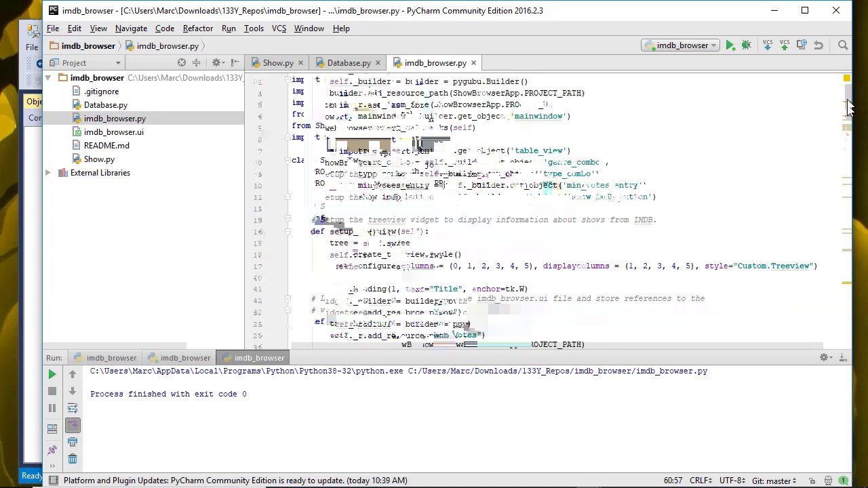Expand more Run panel actions chevron
Screen dimensions: 868x488
pyautogui.click(x=52, y=466)
